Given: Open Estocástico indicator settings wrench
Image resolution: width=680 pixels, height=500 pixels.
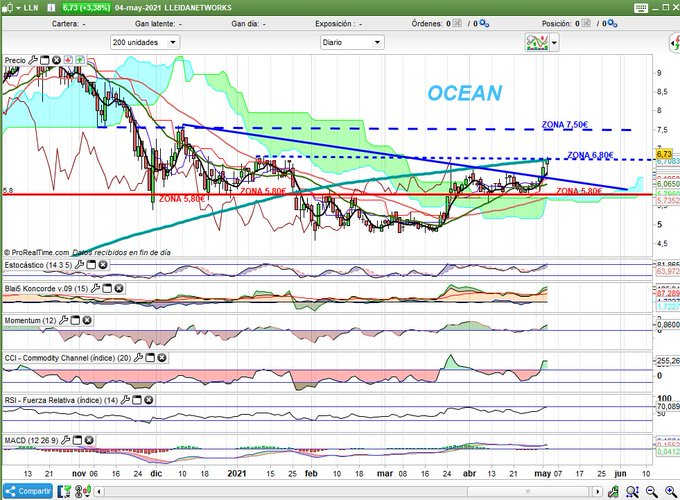Looking at the screenshot, I should (79, 265).
